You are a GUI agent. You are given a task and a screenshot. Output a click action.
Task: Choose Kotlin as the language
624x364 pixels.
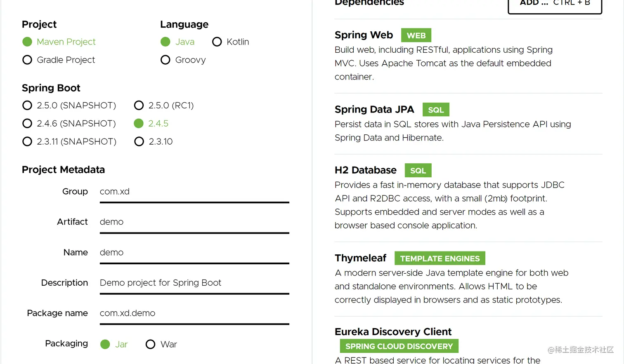click(x=217, y=42)
